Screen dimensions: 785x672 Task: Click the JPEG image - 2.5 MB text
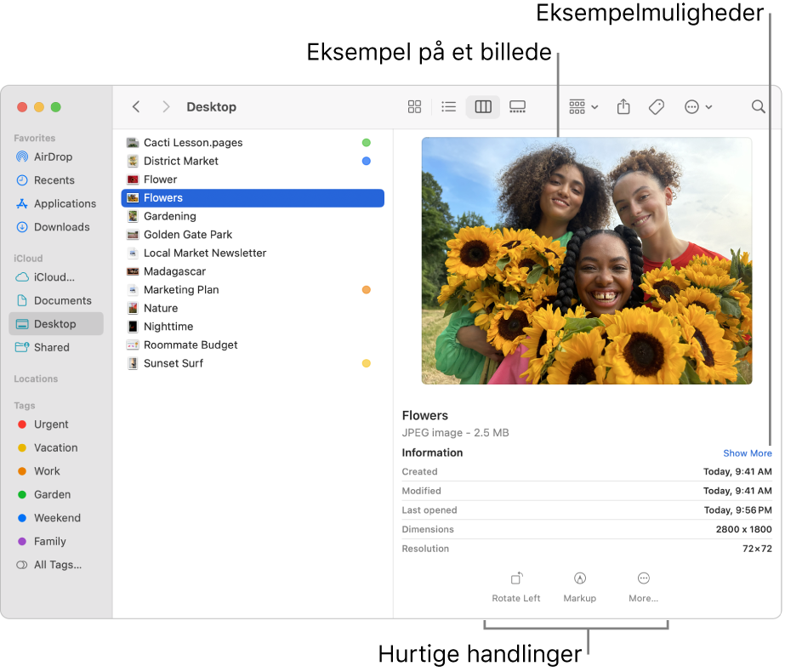(455, 433)
